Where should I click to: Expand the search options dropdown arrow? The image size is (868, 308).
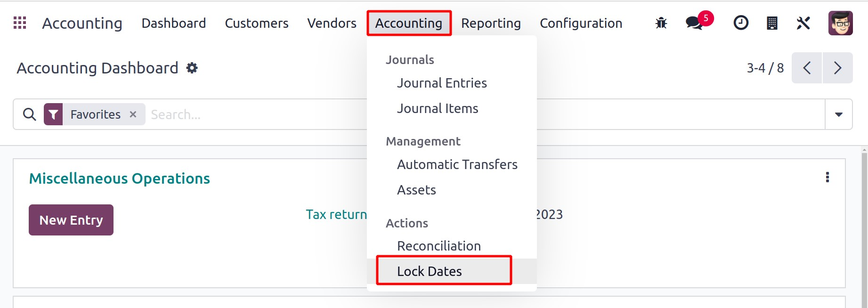pos(838,114)
